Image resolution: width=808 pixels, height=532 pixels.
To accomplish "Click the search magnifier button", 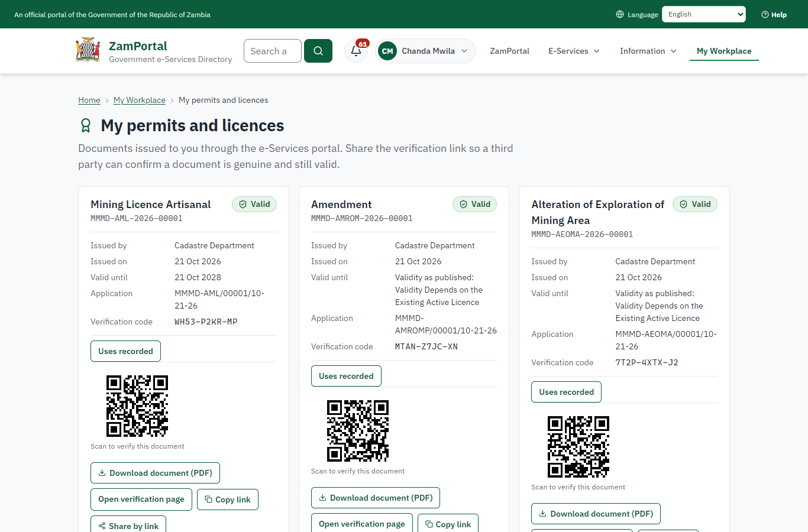I will [318, 51].
